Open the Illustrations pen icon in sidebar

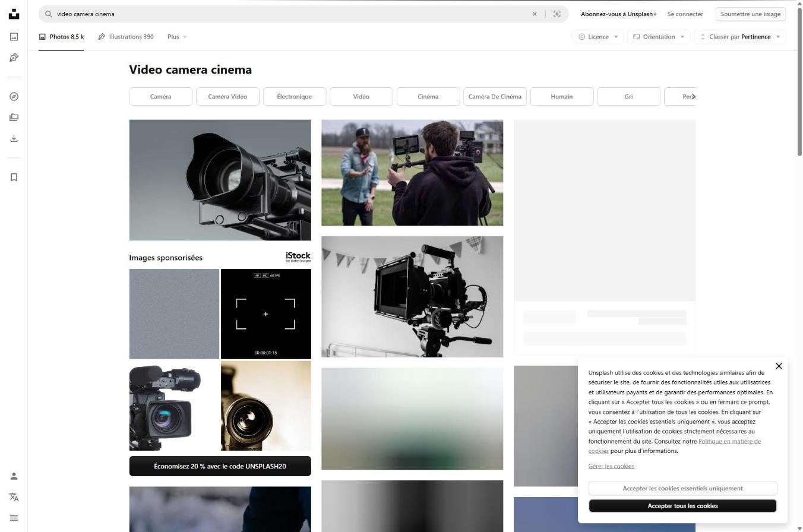click(14, 58)
